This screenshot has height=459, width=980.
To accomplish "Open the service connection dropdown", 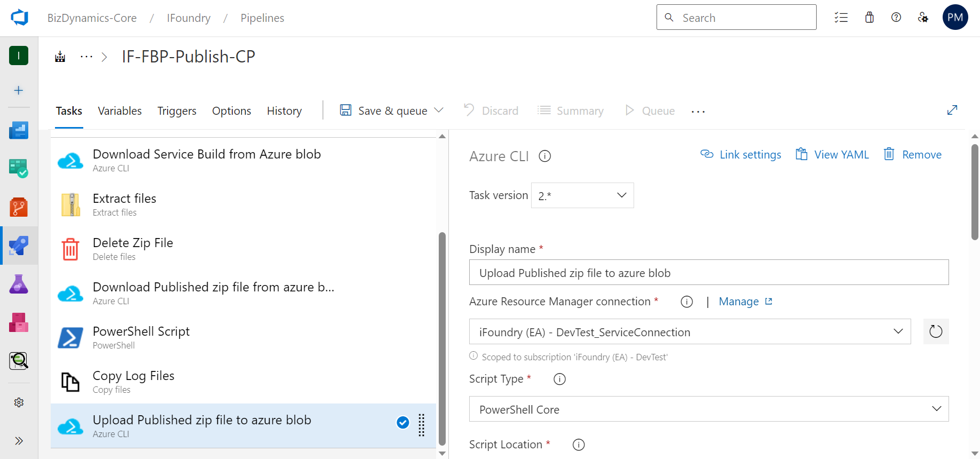I will pyautogui.click(x=690, y=331).
